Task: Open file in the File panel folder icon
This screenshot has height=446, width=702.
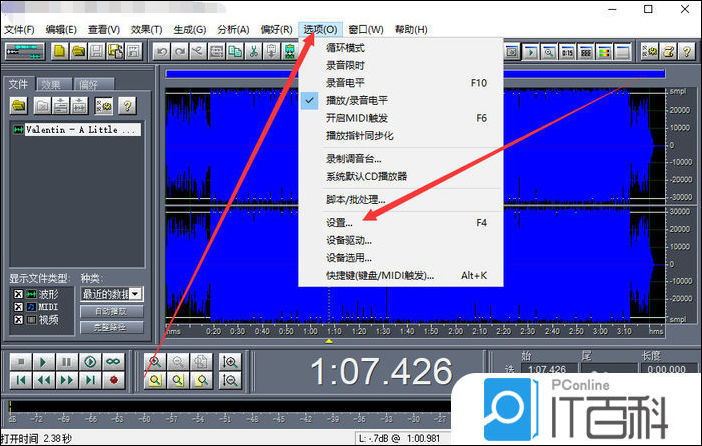Action: (x=19, y=106)
